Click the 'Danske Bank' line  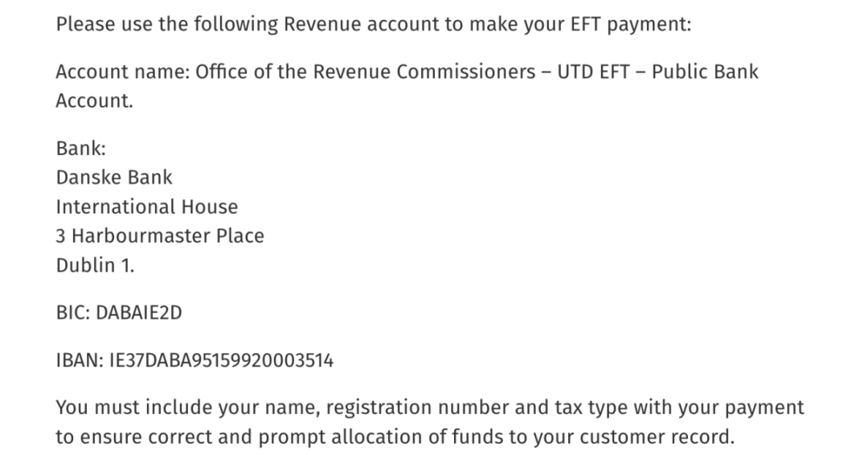tap(114, 177)
